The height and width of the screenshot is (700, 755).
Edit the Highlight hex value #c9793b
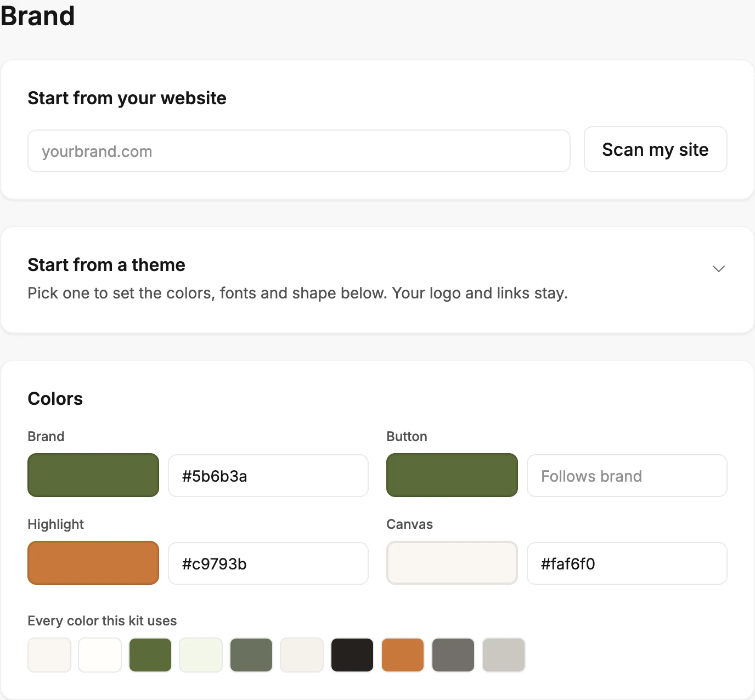coord(268,563)
